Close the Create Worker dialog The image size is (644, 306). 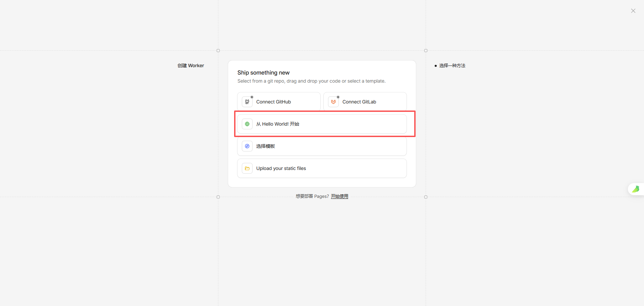tap(633, 11)
